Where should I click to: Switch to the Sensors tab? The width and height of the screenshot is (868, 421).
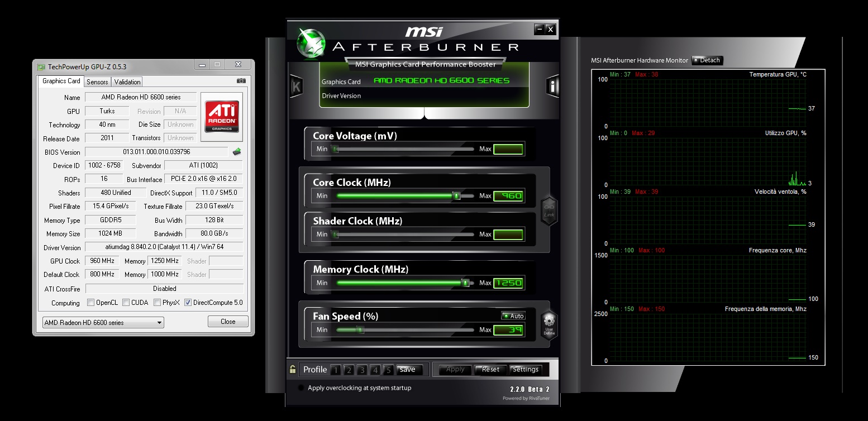[x=97, y=82]
